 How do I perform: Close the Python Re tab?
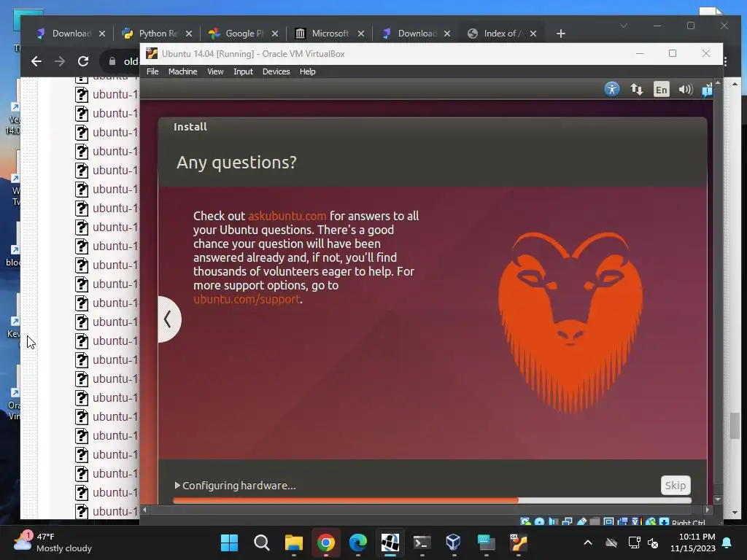(189, 34)
